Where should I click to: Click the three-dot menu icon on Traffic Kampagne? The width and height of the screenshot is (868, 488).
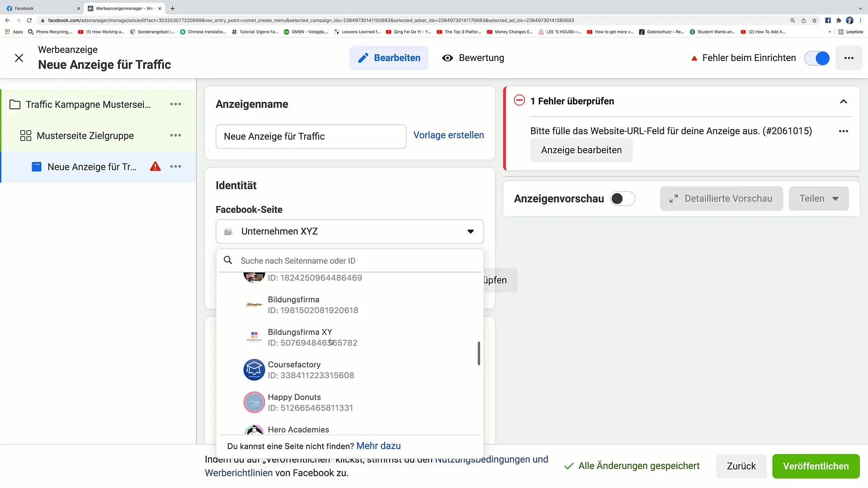coord(176,104)
